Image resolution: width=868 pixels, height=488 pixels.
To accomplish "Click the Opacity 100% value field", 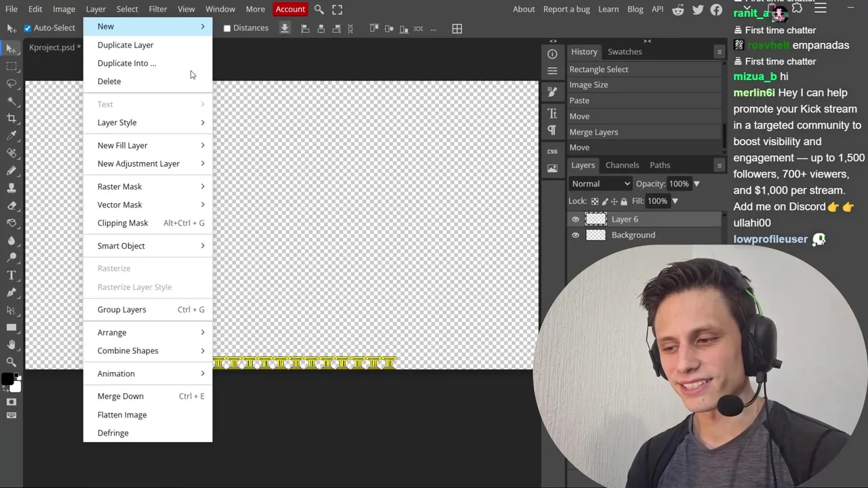I will tap(678, 184).
